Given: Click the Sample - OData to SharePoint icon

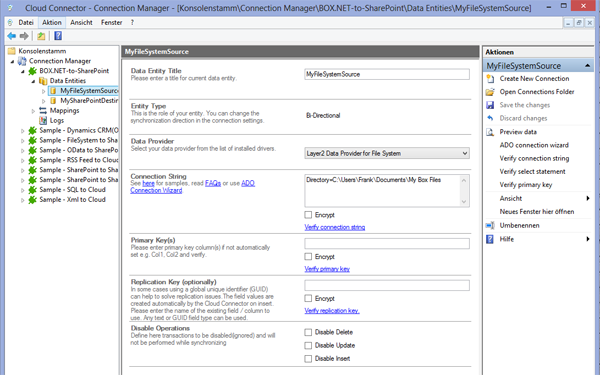Looking at the screenshot, I should 33,150.
